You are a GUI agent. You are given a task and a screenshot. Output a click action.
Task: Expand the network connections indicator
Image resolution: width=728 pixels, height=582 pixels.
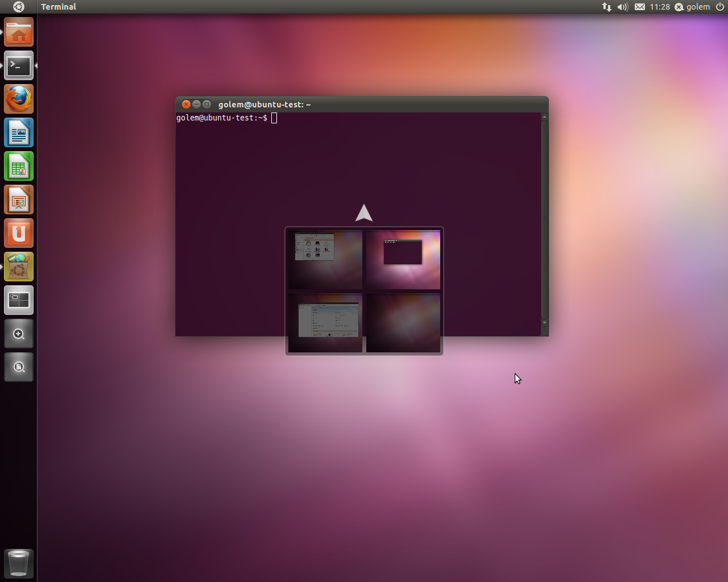[606, 7]
